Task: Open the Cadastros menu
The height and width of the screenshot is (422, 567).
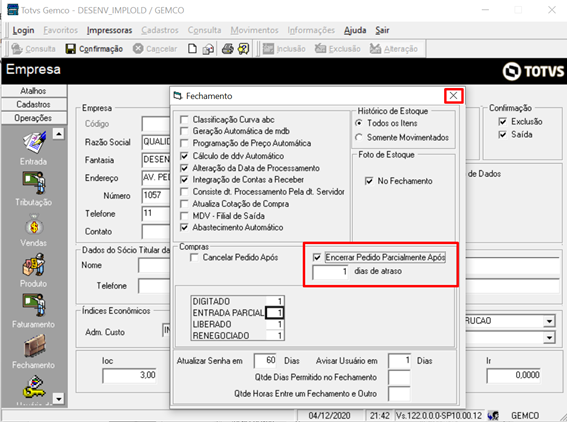Action: click(160, 30)
